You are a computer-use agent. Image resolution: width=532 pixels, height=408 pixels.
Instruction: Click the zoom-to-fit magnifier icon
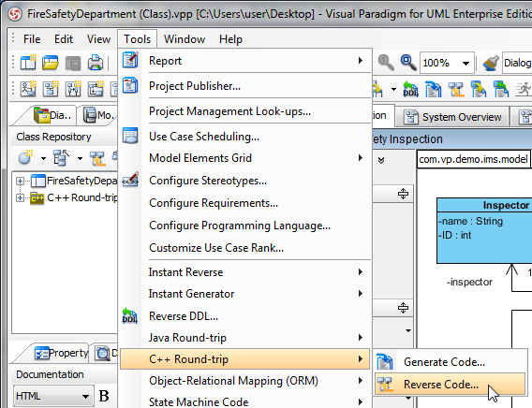[408, 63]
